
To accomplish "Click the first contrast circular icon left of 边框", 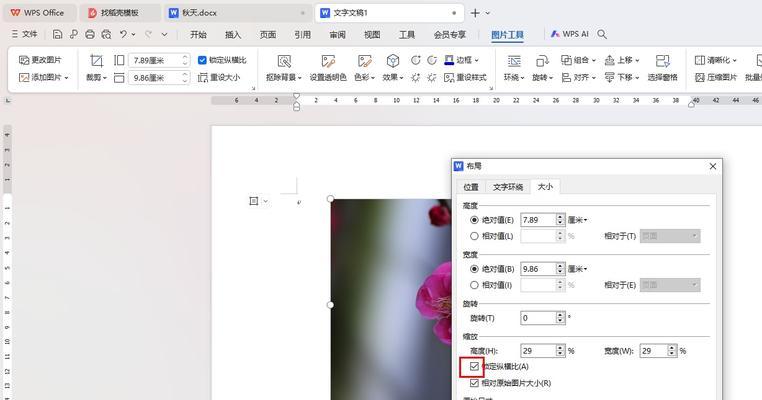I will (416, 60).
